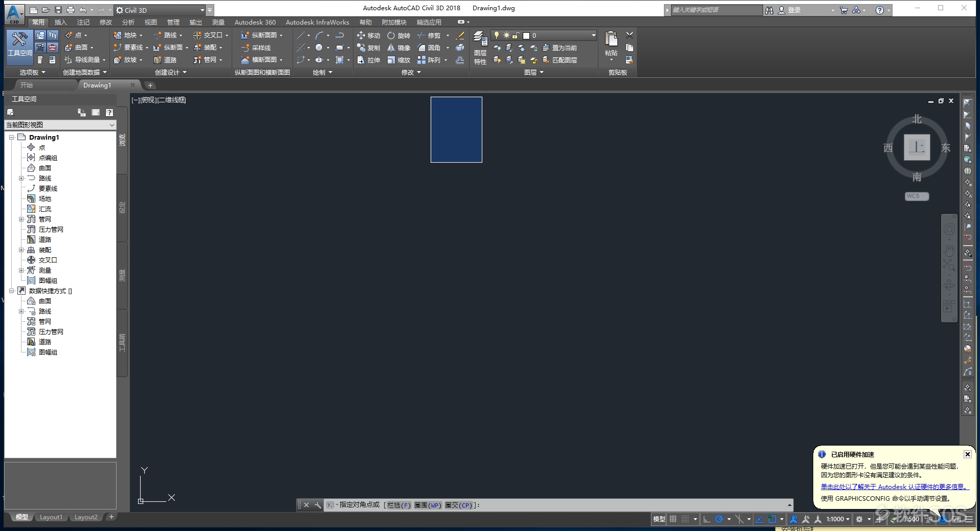Click the command line input area

(x=559, y=505)
